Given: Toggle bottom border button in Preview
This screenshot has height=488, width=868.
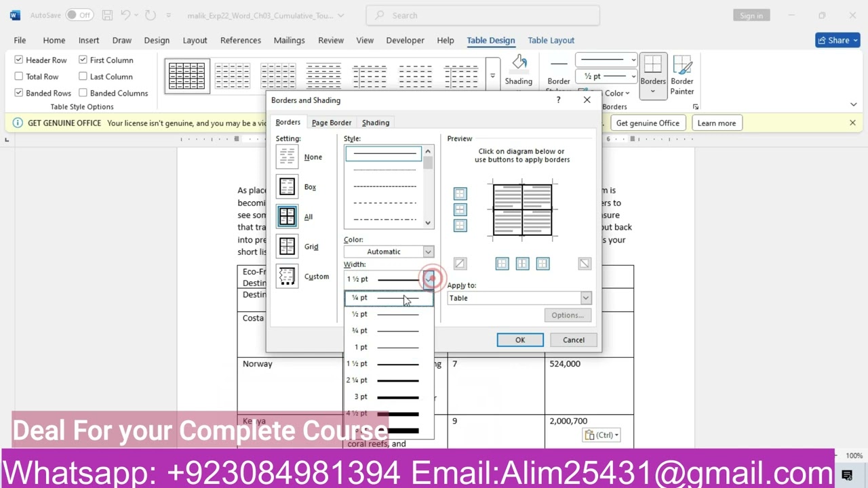Looking at the screenshot, I should coord(460,225).
